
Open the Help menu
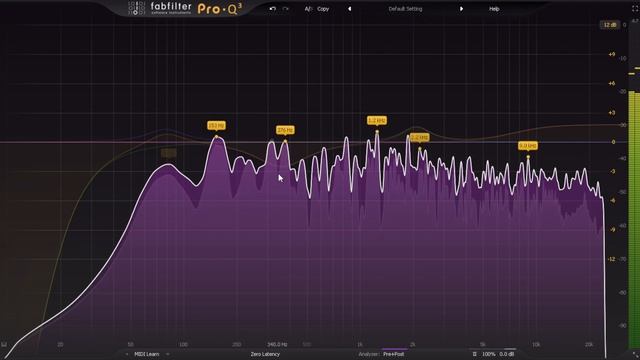pyautogui.click(x=494, y=9)
